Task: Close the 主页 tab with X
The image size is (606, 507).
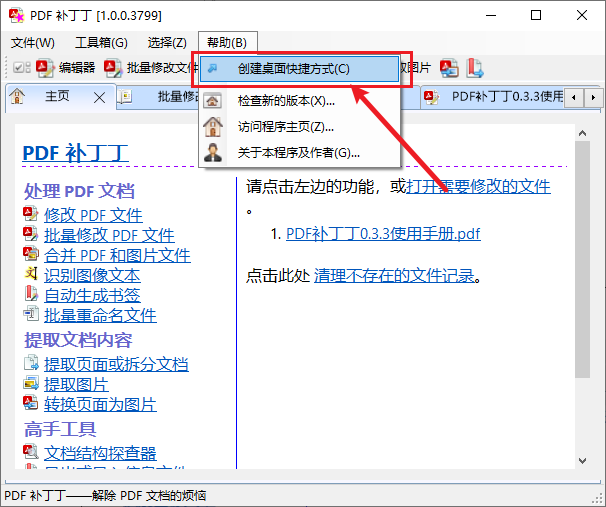Action: point(100,98)
